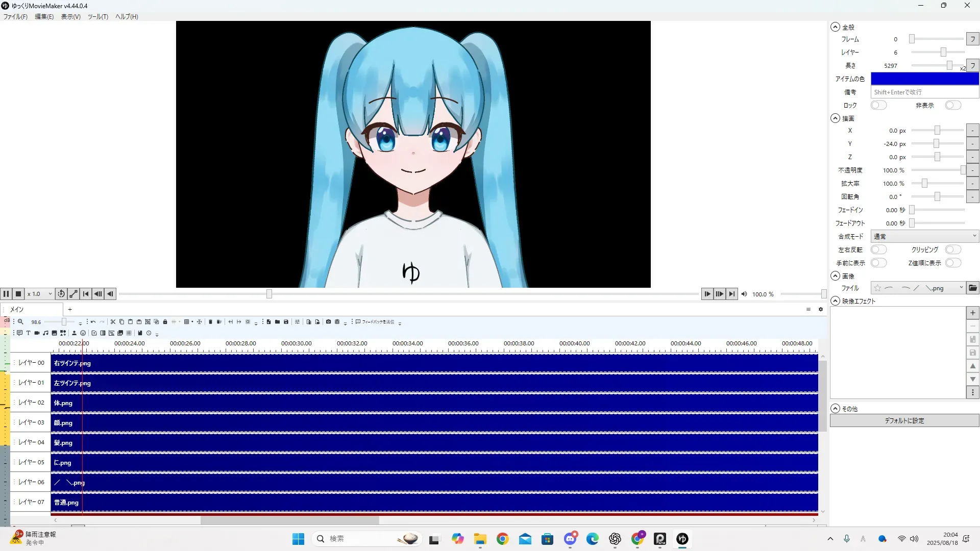Click the デフォルトに設定 button
This screenshot has width=980, height=551.
coord(904,420)
